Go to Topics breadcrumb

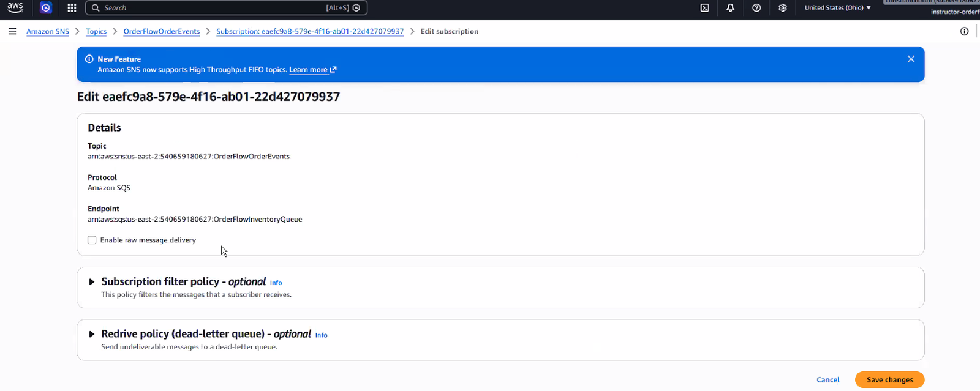(x=96, y=31)
